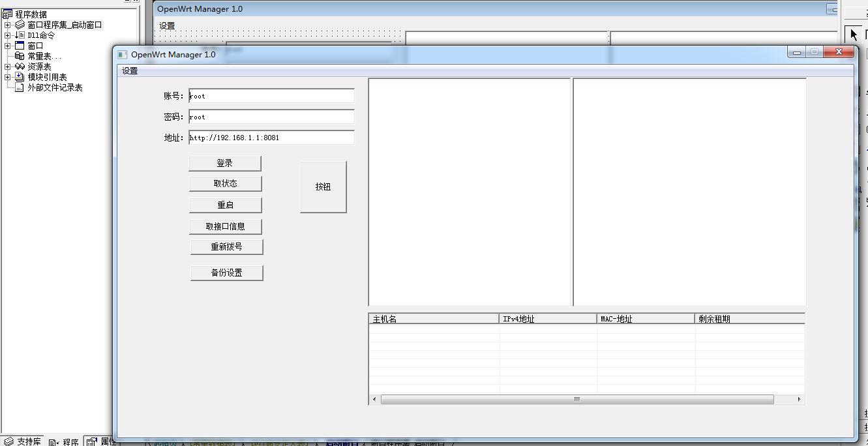This screenshot has height=446, width=868.
Task: Click the 剩余租期 column header
Action: [750, 319]
